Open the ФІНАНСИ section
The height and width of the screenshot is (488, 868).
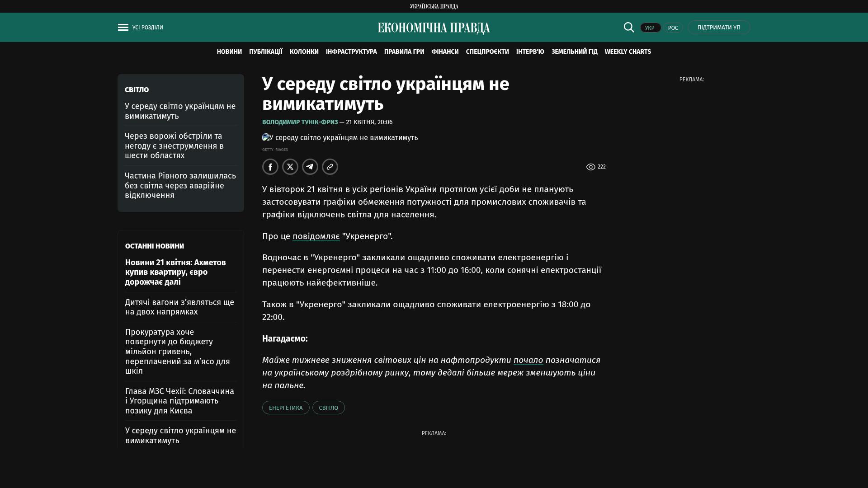pos(445,52)
